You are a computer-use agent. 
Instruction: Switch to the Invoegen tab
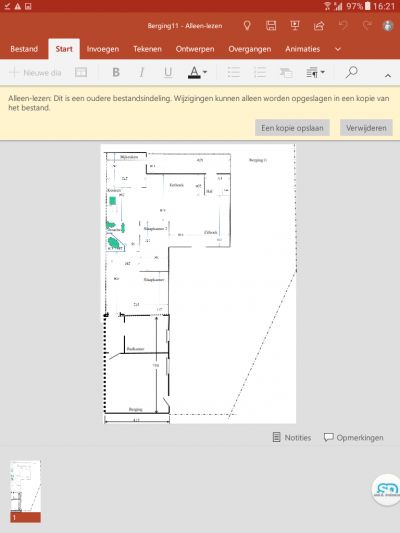[x=103, y=49]
